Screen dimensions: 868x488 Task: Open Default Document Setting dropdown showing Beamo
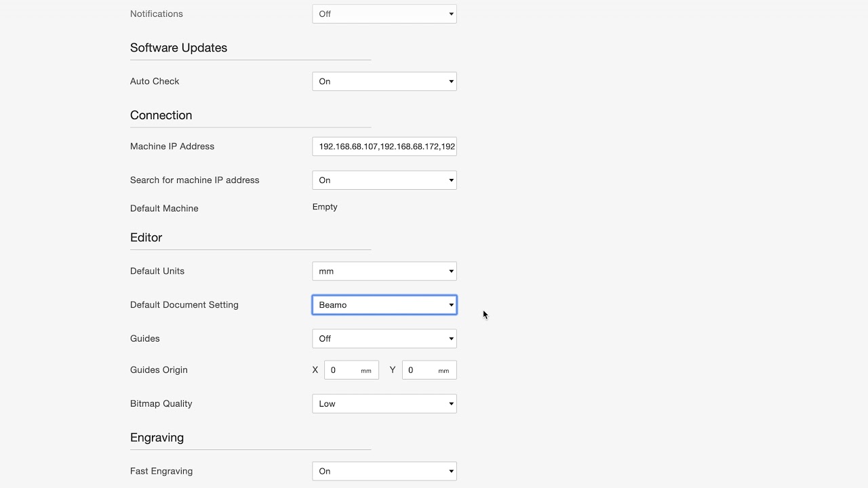tap(384, 305)
